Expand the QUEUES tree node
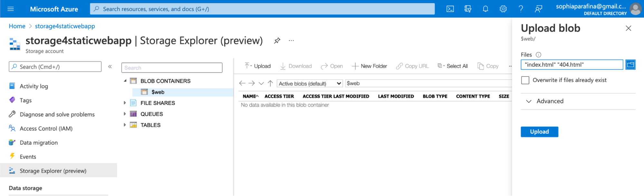The height and width of the screenshot is (196, 644). click(x=125, y=114)
